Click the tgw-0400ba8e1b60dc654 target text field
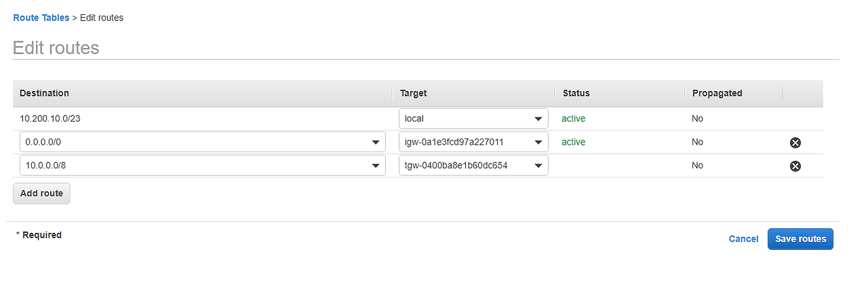 473,166
